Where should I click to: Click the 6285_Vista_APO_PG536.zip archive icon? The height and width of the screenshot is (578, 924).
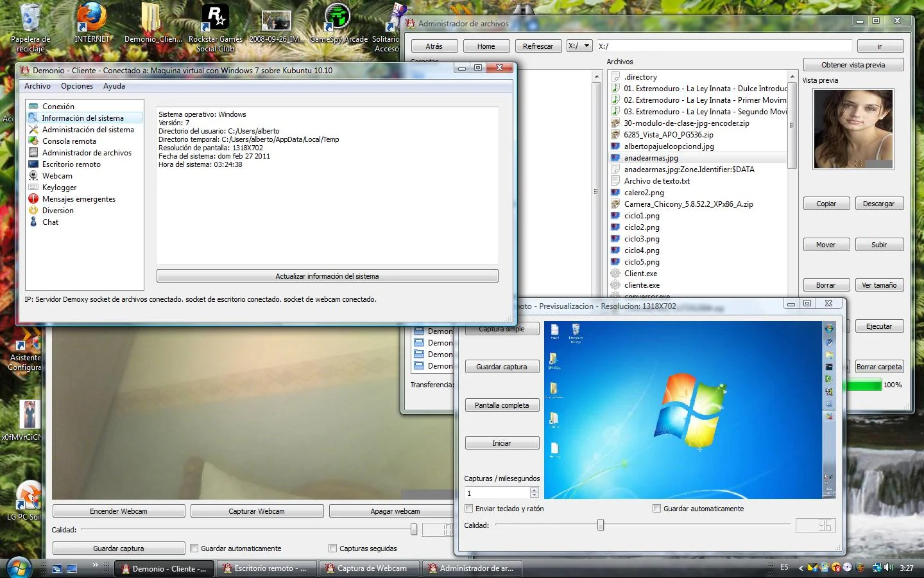point(615,135)
